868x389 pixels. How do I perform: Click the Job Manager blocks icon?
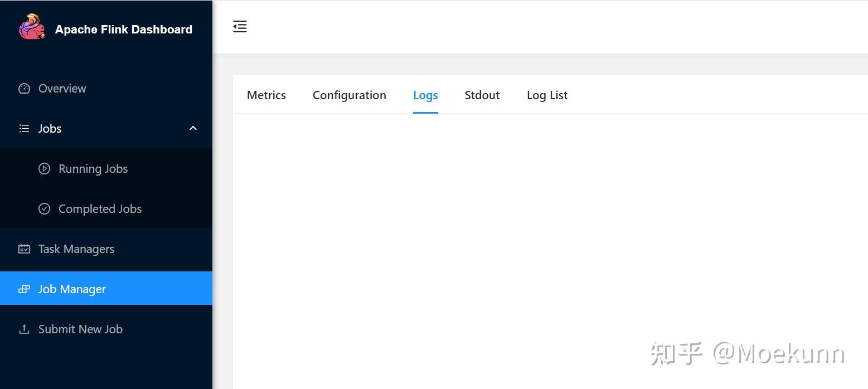tap(24, 289)
